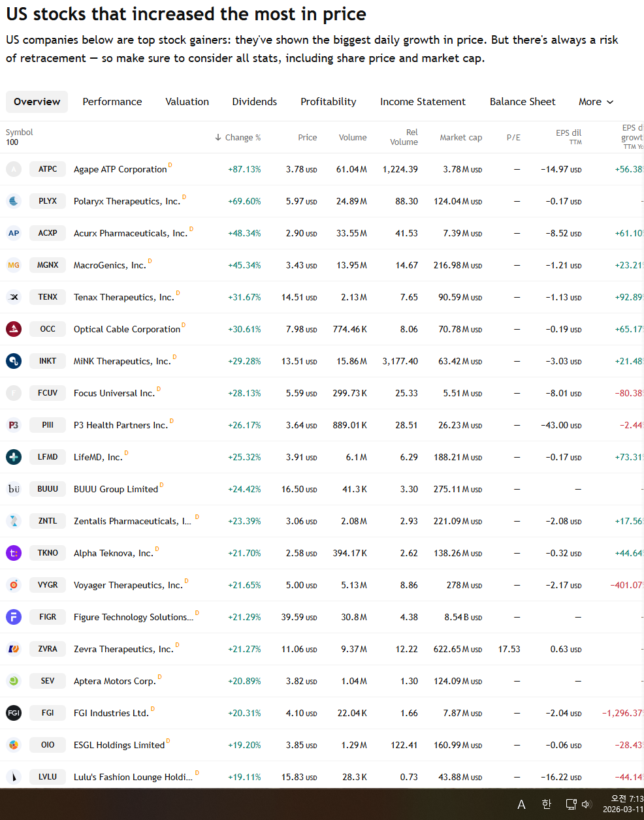Click the −43.00 USD EPS value
Image resolution: width=644 pixels, height=820 pixels.
click(561, 425)
